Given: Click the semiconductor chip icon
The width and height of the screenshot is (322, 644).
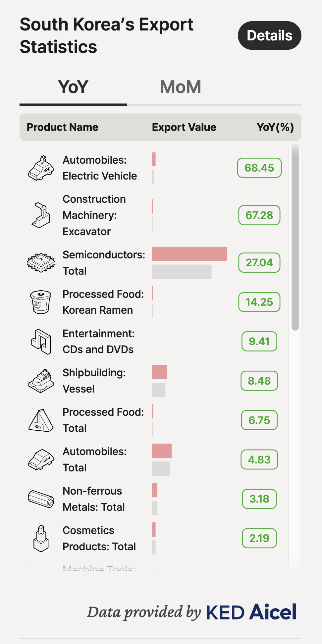Looking at the screenshot, I should pos(41,263).
